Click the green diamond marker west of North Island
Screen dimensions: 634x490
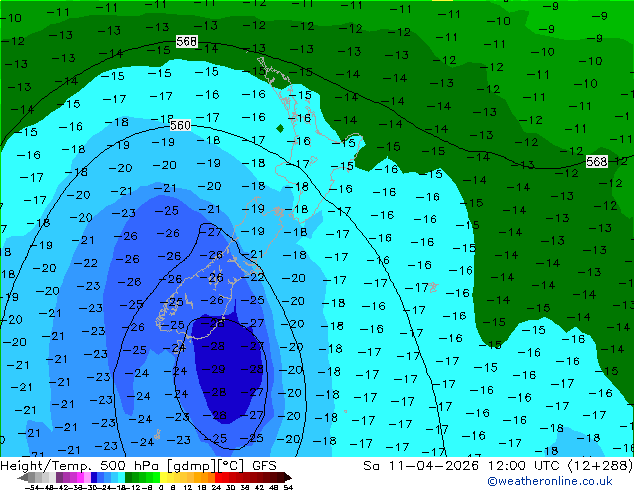tap(280, 129)
